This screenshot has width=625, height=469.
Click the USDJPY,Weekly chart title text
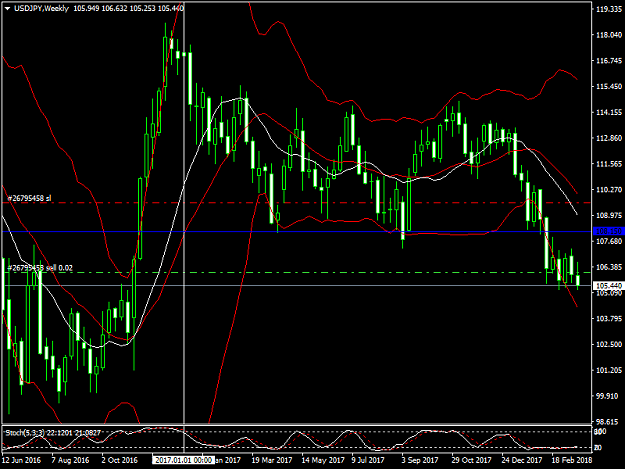41,8
